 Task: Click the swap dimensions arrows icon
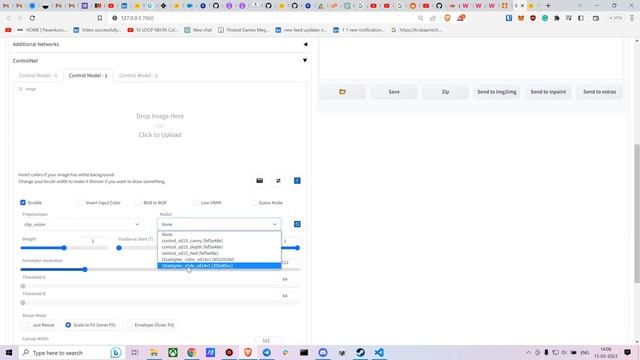278,181
